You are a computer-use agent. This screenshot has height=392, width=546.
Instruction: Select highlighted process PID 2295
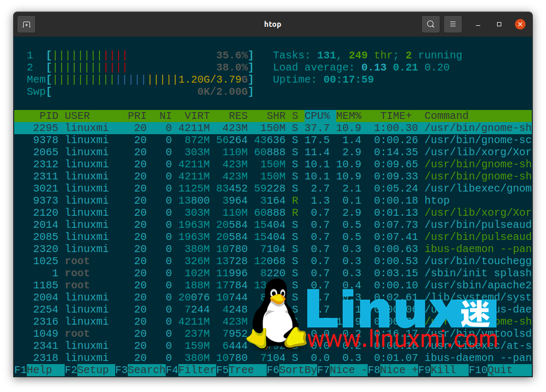pos(273,128)
